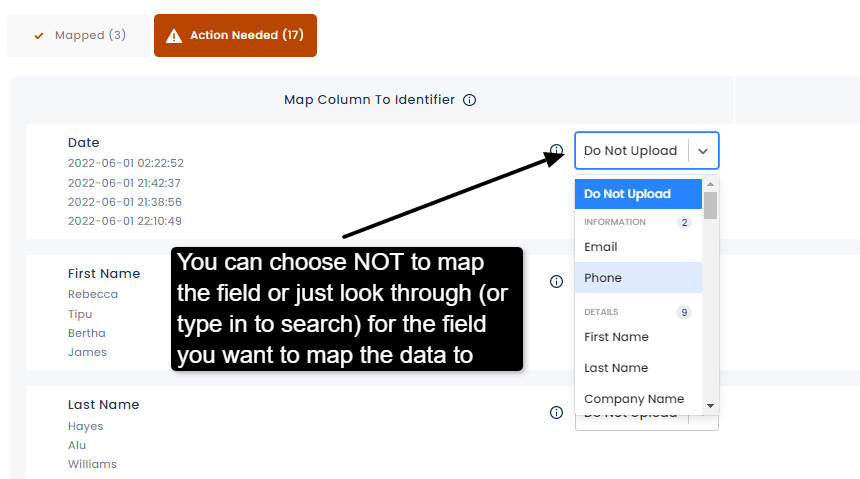Click the info icon in the Last Name row
This screenshot has height=479, width=860.
pos(556,413)
